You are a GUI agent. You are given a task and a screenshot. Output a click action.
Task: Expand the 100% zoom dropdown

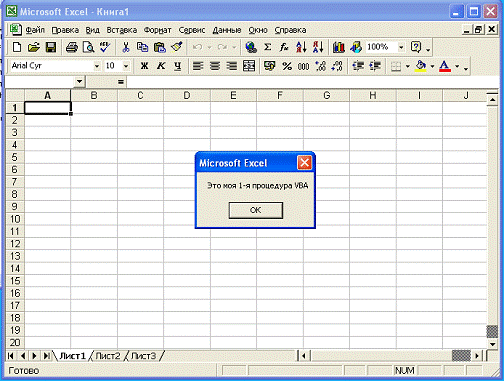click(x=401, y=47)
